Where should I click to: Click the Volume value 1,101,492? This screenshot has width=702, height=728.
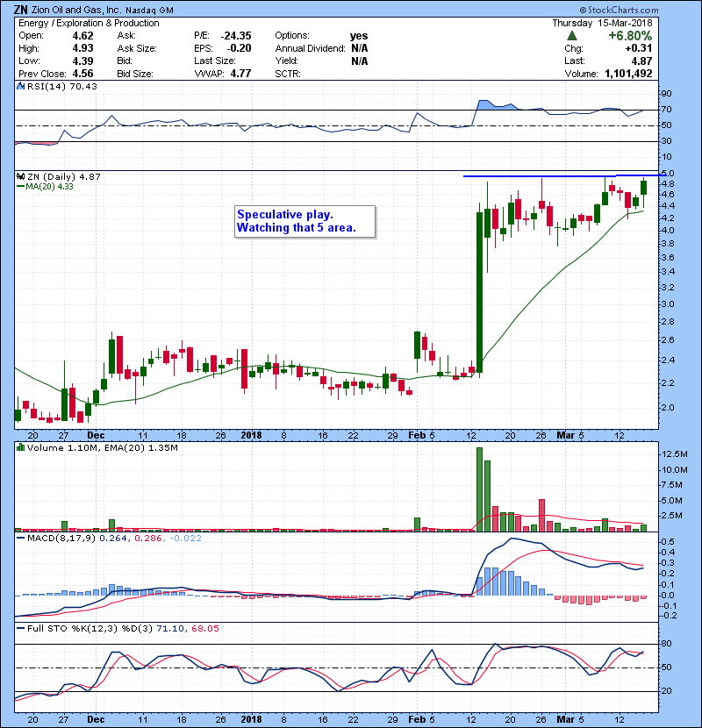click(628, 74)
